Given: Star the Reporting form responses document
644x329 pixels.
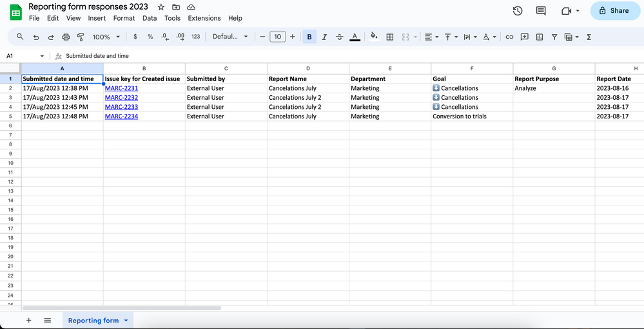Looking at the screenshot, I should click(x=161, y=7).
